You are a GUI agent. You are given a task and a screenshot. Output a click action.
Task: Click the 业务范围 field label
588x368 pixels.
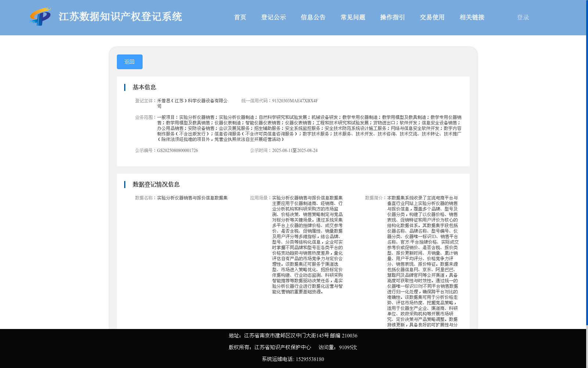click(x=146, y=117)
